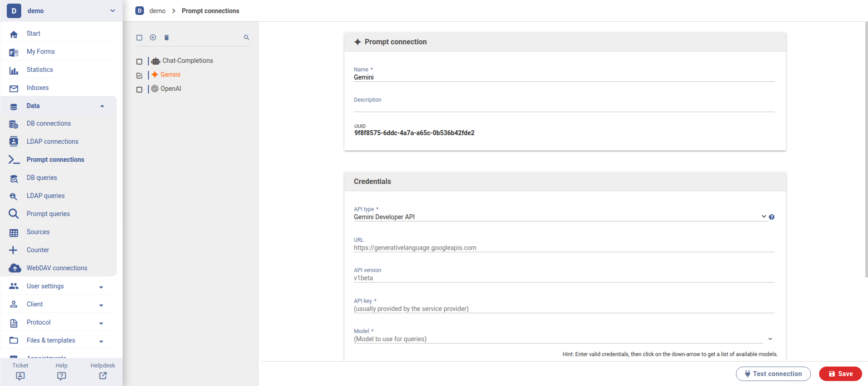Click the Test connection button
Screen dimensions: 868x386
click(773, 374)
